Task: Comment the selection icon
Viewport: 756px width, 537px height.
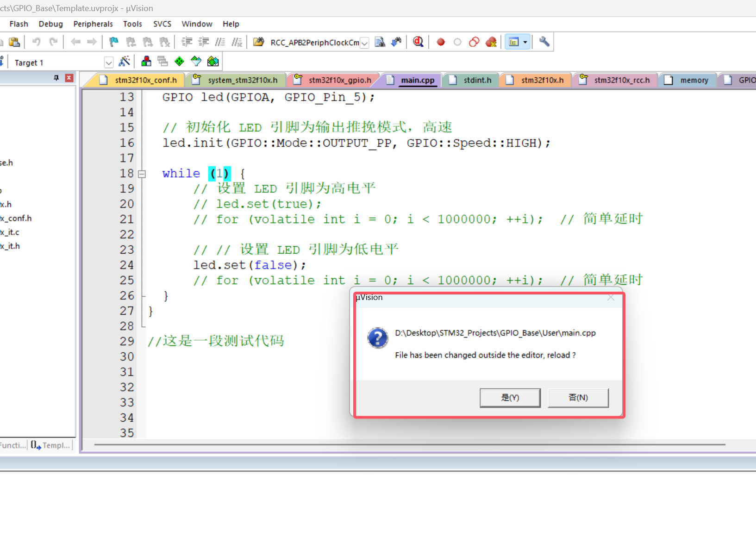Action: click(x=220, y=42)
